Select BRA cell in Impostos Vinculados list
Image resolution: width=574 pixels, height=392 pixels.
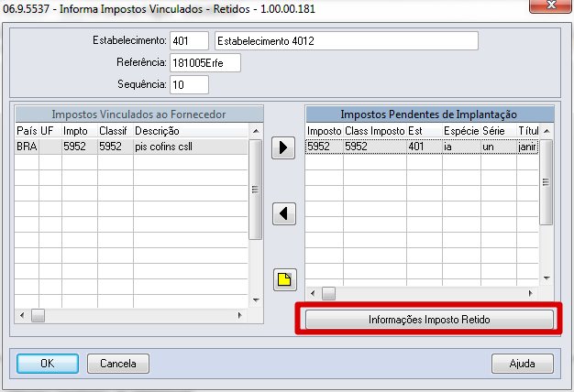coord(27,147)
